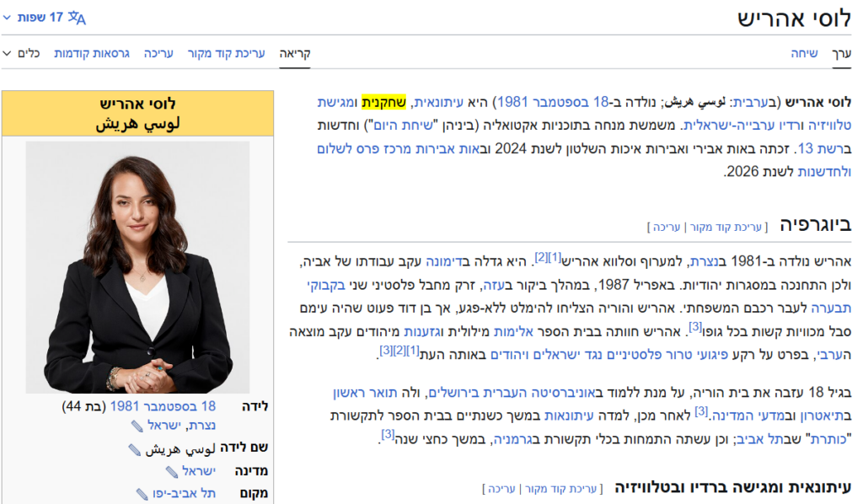This screenshot has height=504, width=863.
Task: Expand the כלים tools menu
Action: [21, 53]
